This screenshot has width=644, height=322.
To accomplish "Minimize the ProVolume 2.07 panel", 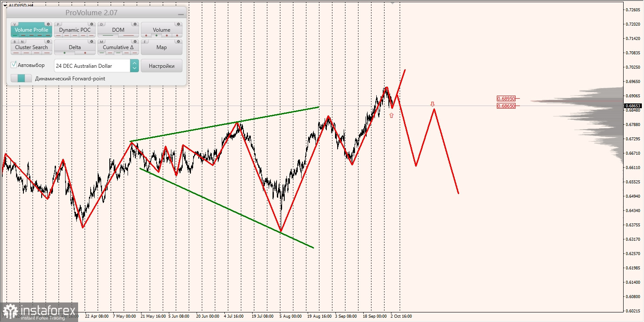I will pos(181,14).
